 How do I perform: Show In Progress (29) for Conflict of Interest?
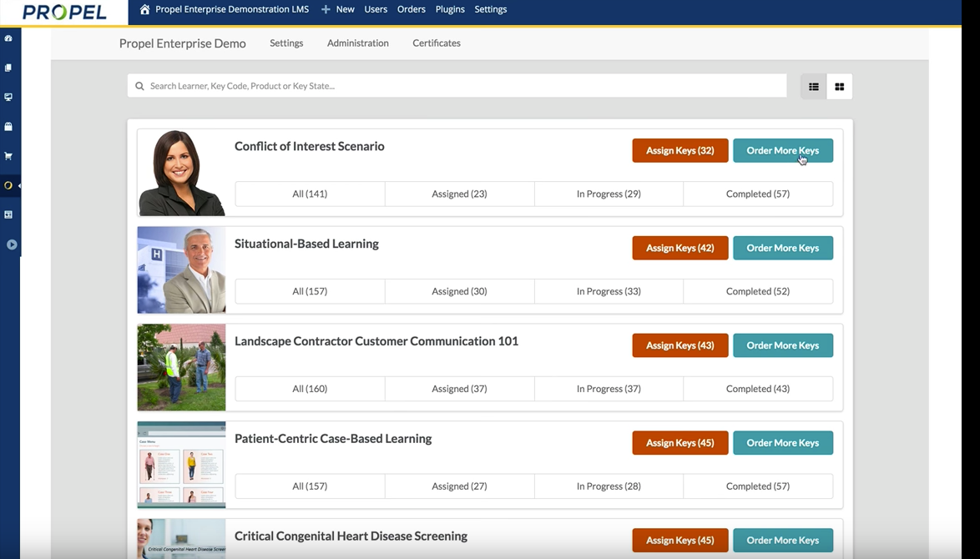click(x=609, y=194)
